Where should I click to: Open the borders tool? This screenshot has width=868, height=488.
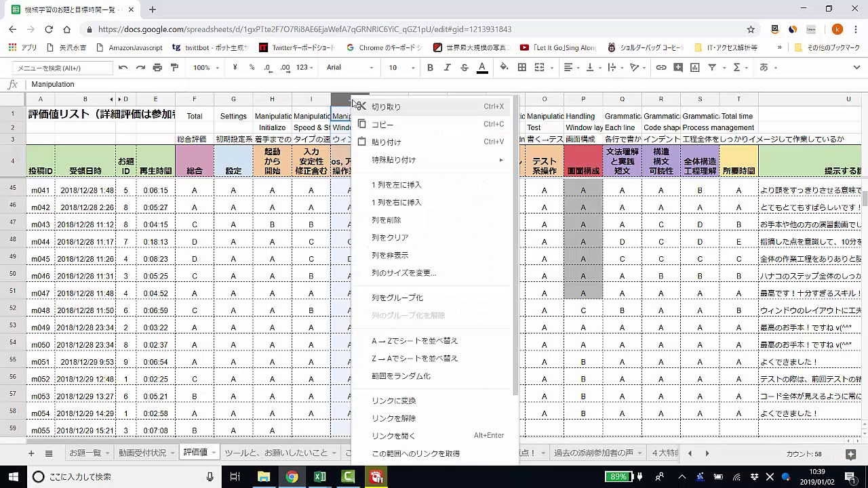tap(521, 68)
